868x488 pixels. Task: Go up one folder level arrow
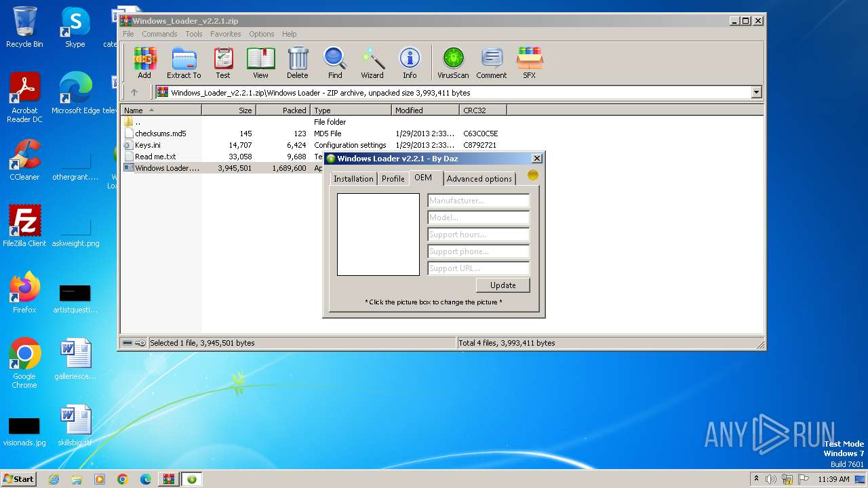tap(134, 92)
